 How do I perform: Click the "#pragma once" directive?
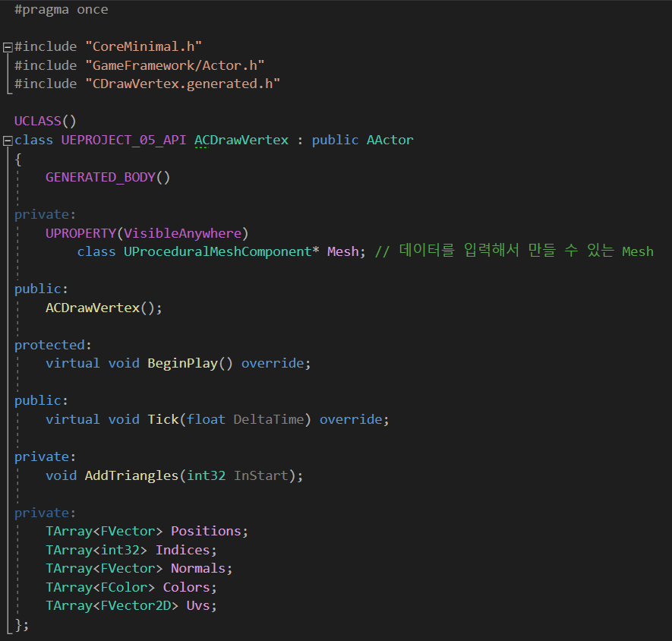(62, 10)
